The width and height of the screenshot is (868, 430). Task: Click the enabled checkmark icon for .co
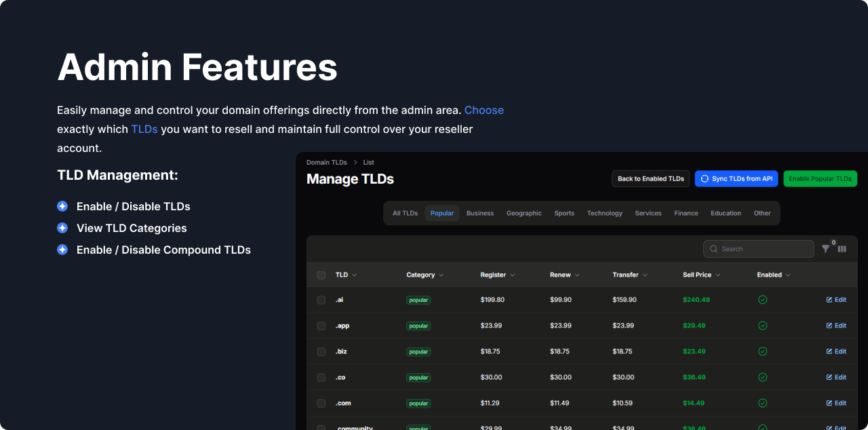[x=762, y=377]
